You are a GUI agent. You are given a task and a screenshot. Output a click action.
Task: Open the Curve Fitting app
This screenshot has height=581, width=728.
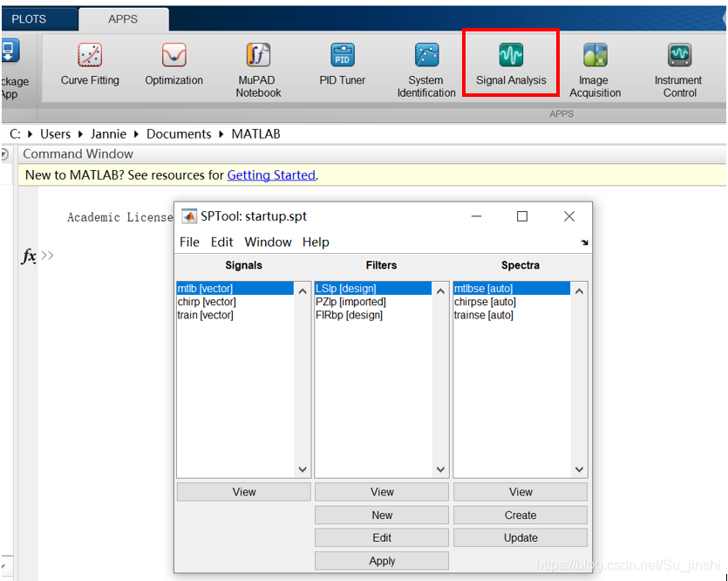coord(90,65)
